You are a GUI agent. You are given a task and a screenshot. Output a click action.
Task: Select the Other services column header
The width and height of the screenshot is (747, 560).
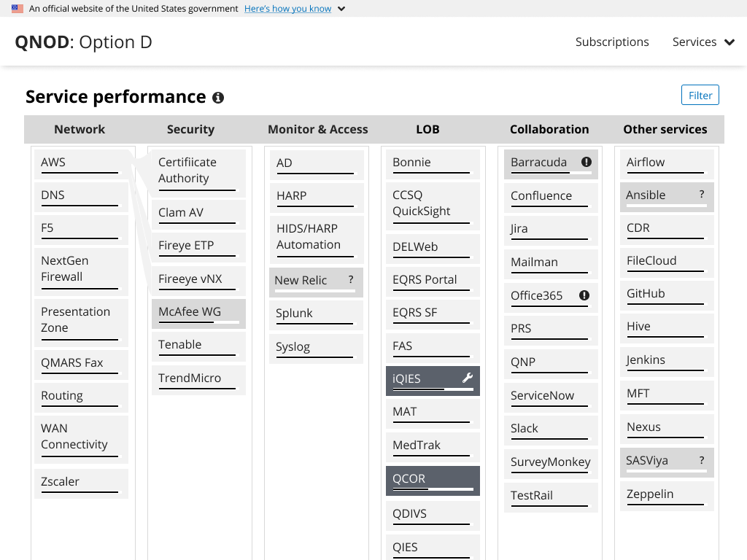coord(665,129)
